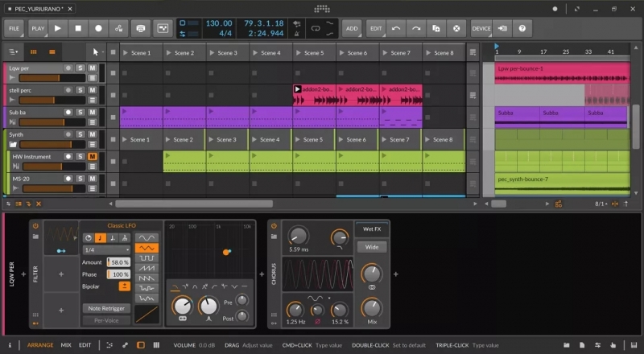The image size is (644, 354).
Task: Select the low-pass filter type icon
Action: [x=175, y=286]
